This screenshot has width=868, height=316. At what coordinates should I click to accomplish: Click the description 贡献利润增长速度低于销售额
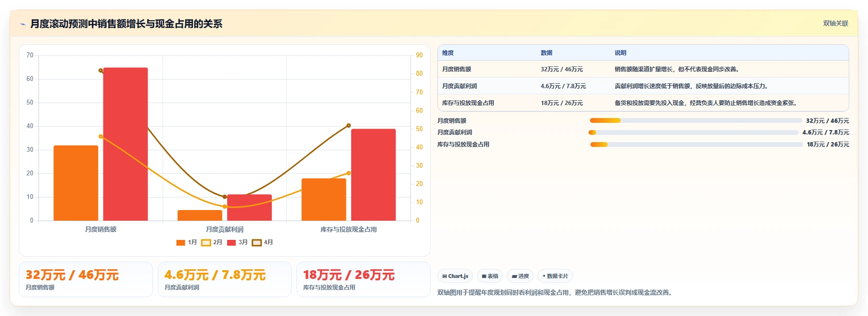pyautogui.click(x=692, y=86)
